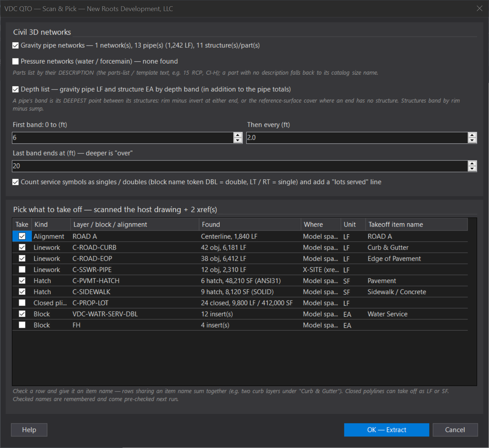Select the '6 hatch, 48,210 SF (ANSI31)' cell
This screenshot has width=489, height=448.
coord(250,281)
